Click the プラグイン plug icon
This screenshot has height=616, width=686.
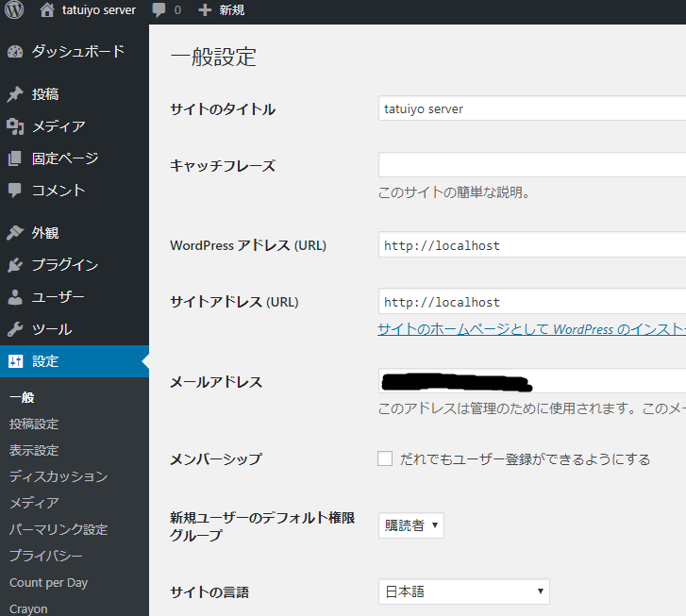(15, 265)
